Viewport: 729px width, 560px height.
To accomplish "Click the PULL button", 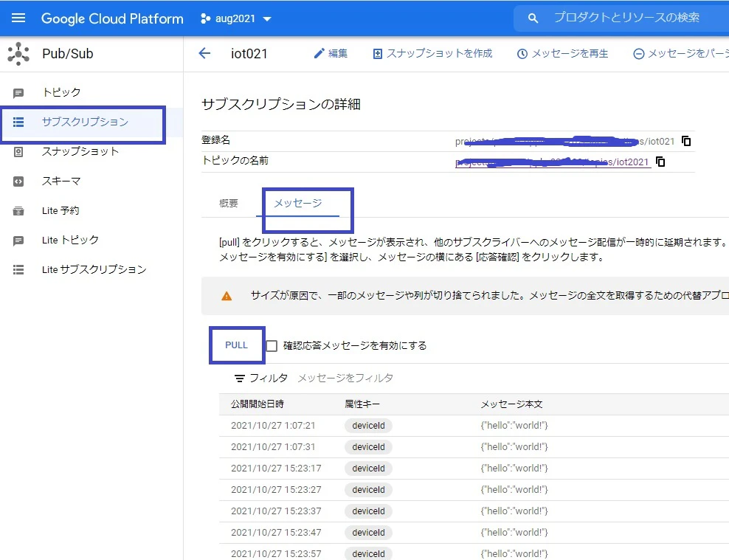I will [236, 345].
